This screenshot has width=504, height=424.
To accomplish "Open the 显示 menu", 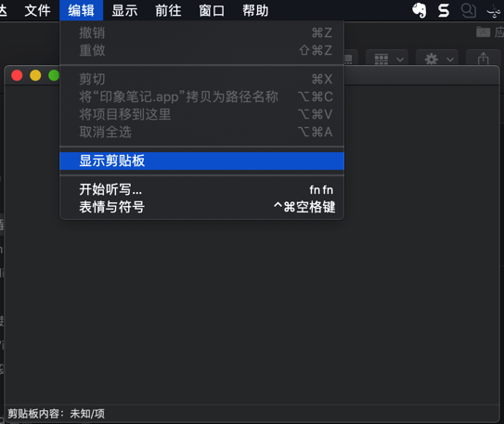I will point(124,10).
